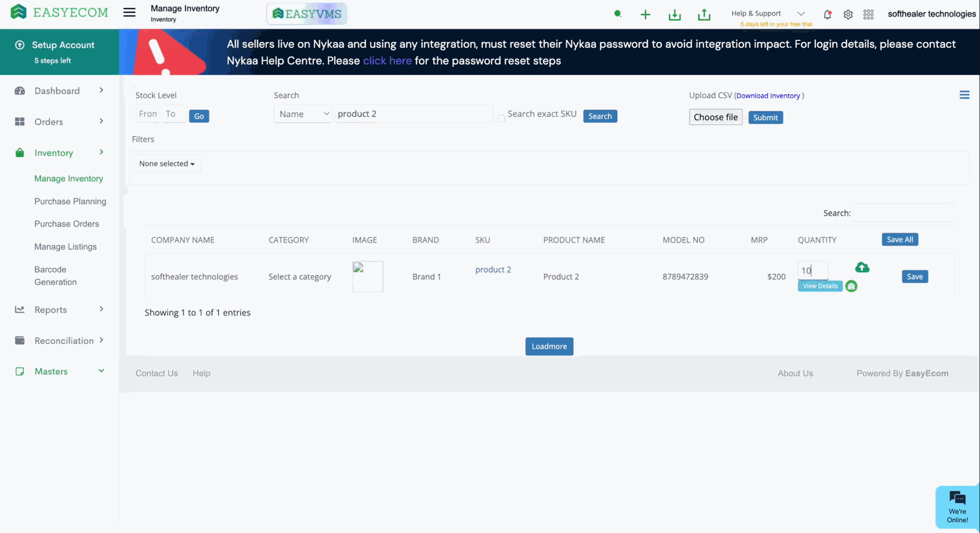Click the green plus add icon
980x533 pixels.
pyautogui.click(x=645, y=14)
